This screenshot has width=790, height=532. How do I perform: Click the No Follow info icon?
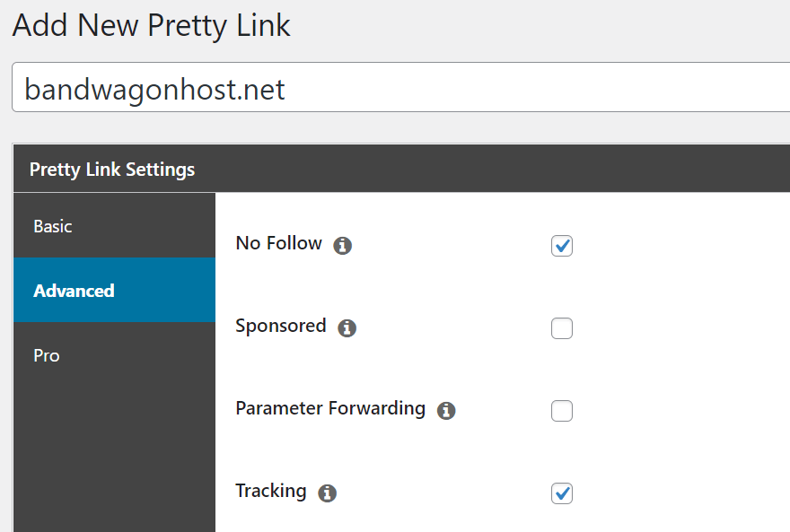tap(343, 246)
